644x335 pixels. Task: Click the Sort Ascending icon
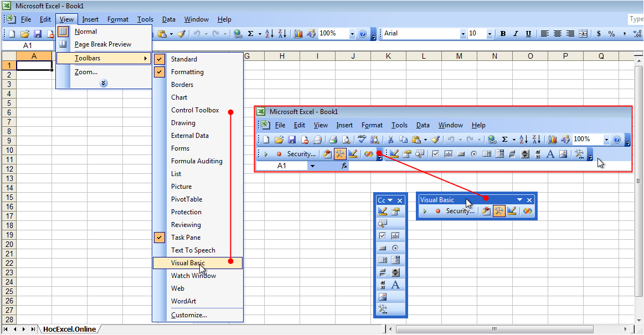[269, 33]
